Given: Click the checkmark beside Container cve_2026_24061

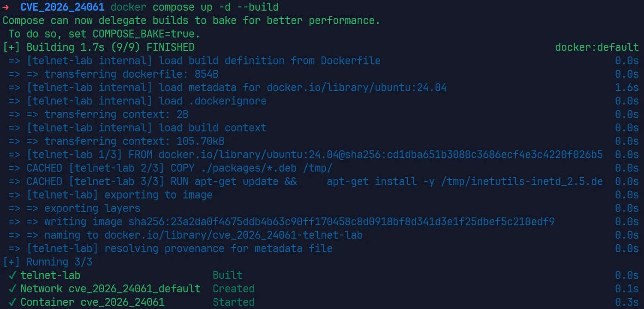Looking at the screenshot, I should pyautogui.click(x=12, y=302).
